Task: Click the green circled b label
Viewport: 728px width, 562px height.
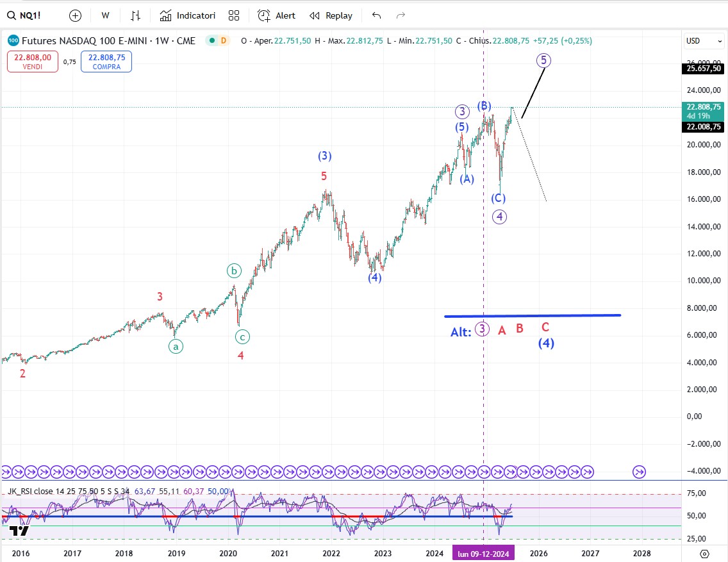Action: 234,270
